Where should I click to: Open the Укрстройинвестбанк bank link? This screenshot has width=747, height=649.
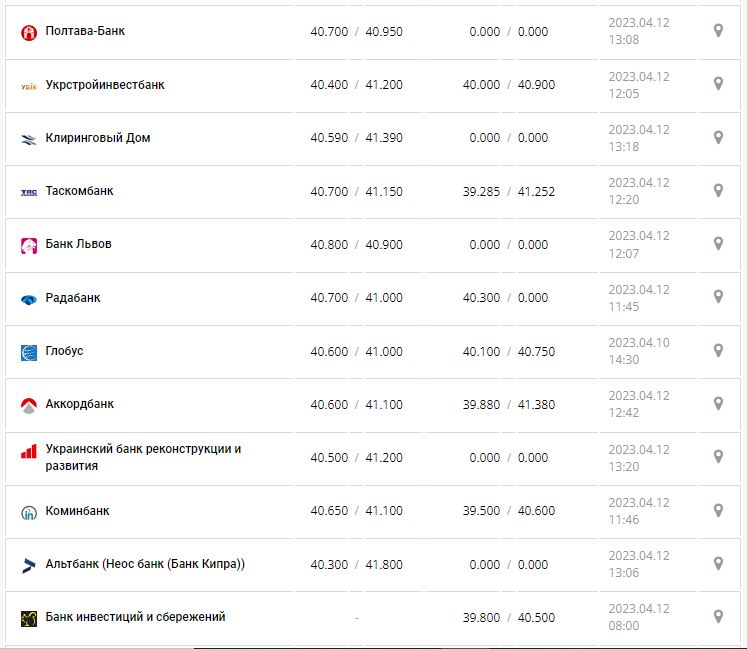105,85
